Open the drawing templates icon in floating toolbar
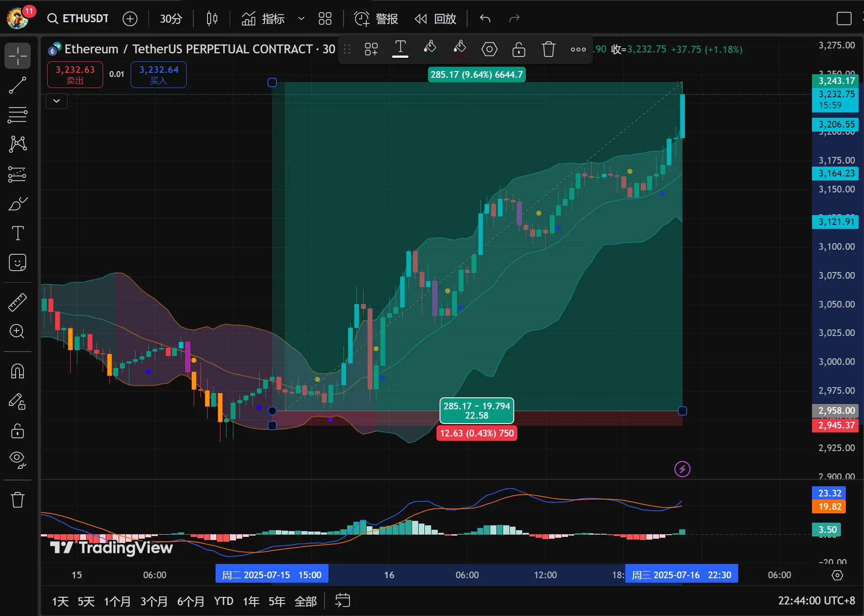Screen dimensions: 864x616 [x=371, y=49]
